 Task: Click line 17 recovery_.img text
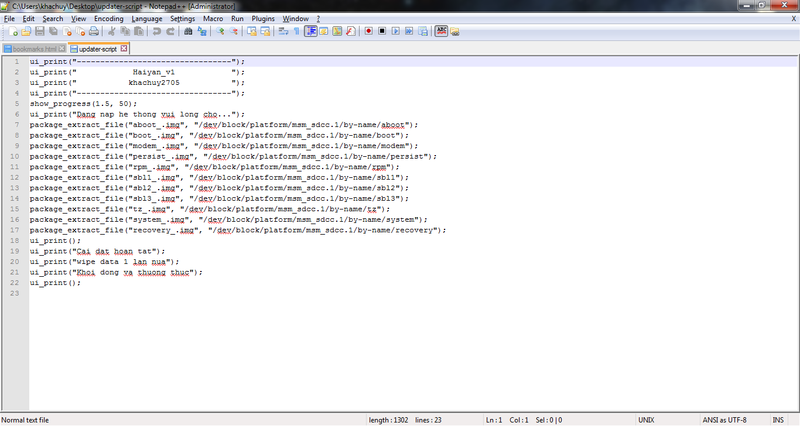[163, 230]
